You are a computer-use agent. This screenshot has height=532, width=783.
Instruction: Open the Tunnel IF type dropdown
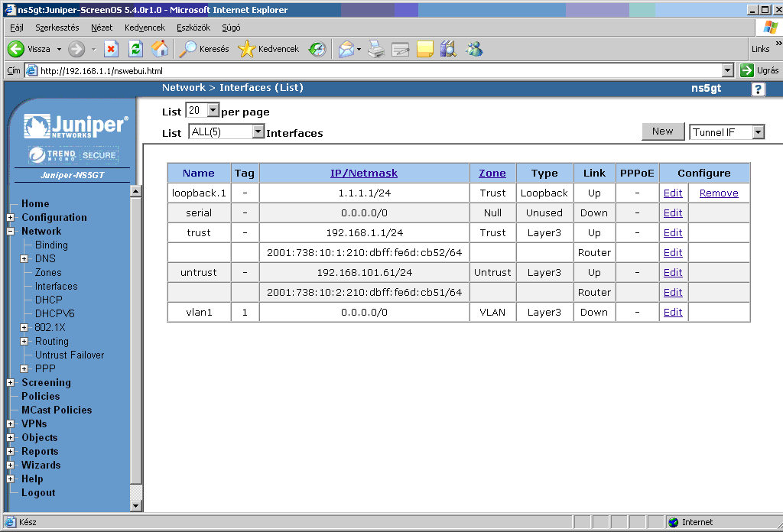757,132
